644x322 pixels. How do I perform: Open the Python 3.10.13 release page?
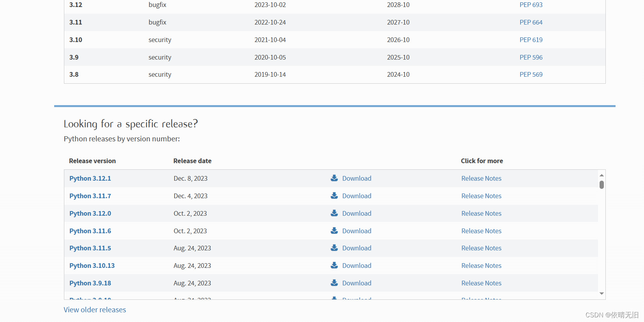[x=92, y=266]
